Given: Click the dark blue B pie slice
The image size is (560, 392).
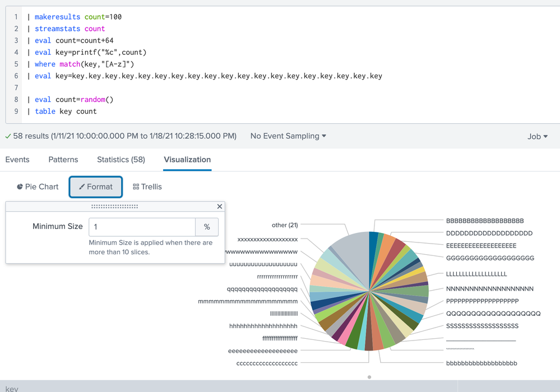Looking at the screenshot, I should [373, 250].
